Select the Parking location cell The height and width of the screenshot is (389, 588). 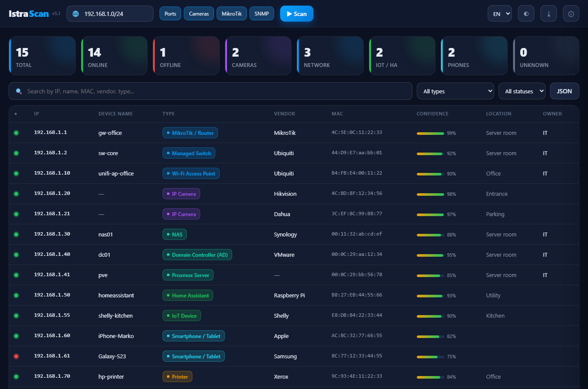[495, 214]
